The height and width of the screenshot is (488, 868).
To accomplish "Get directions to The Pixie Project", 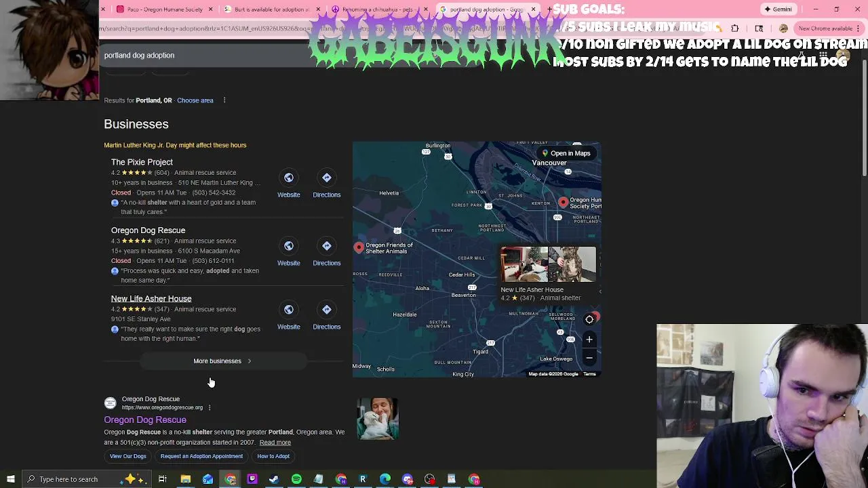I will click(x=326, y=178).
